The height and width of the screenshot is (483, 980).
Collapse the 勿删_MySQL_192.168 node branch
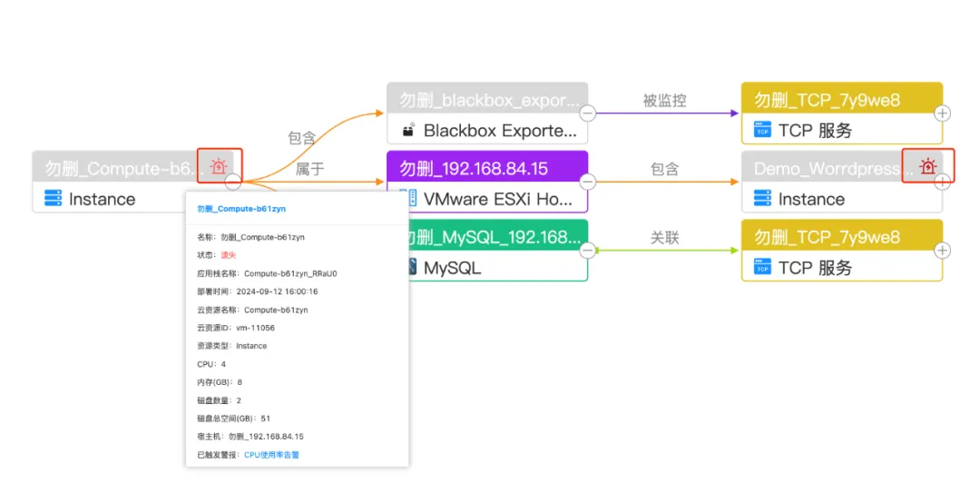[x=588, y=251]
